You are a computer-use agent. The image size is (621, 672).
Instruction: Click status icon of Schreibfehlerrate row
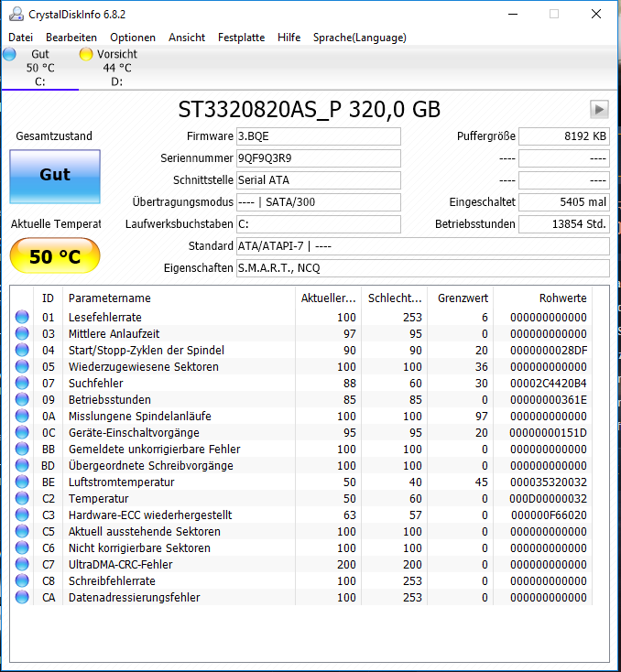tap(22, 580)
